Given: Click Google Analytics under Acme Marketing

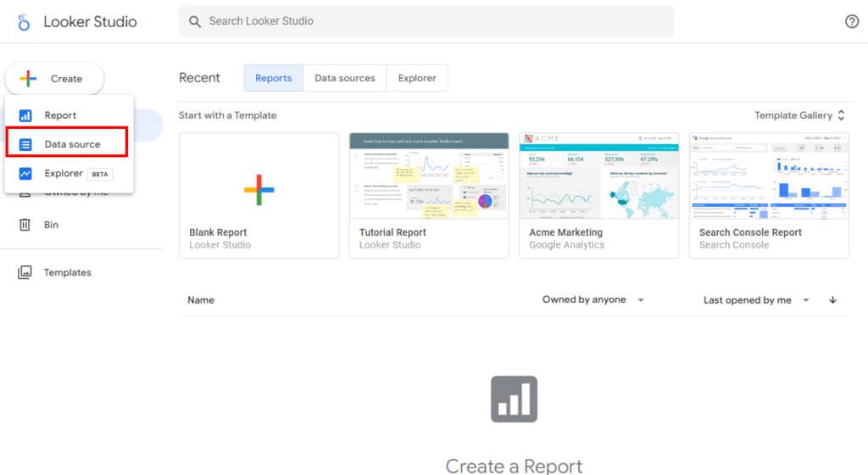Looking at the screenshot, I should 566,244.
